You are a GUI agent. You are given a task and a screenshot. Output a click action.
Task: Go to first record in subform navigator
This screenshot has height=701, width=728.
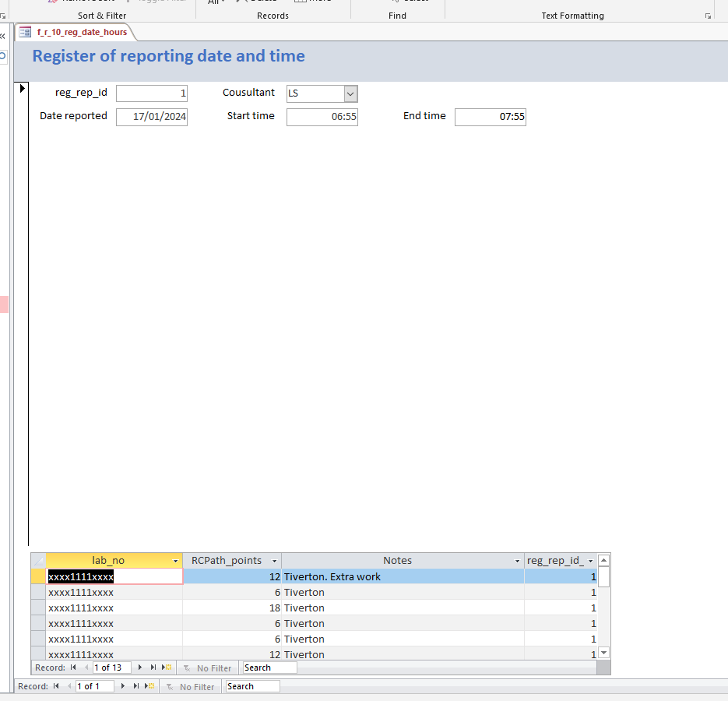tap(73, 668)
